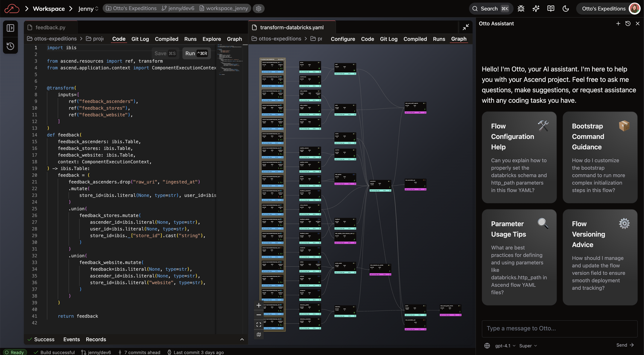Switch to Code tab in yaml pane
644x355 pixels.
(367, 39)
